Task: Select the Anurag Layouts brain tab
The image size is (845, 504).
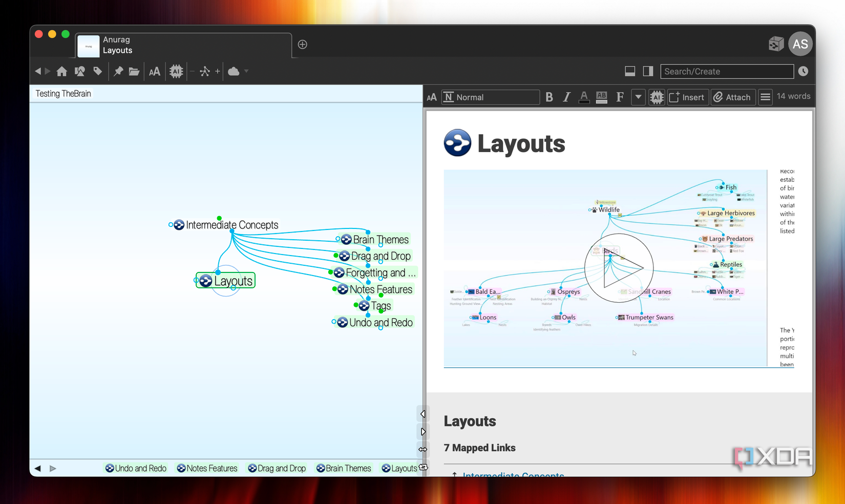Action: [184, 46]
